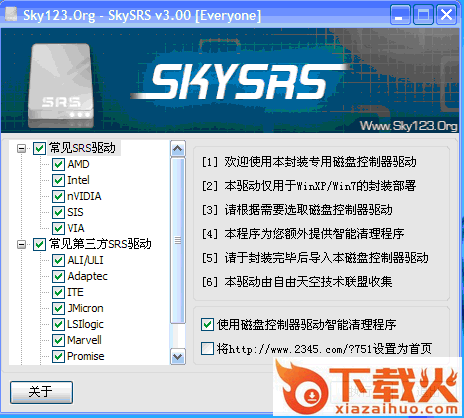Enable the set 2345.com as homepage checkbox
The image size is (464, 418).
tap(207, 349)
